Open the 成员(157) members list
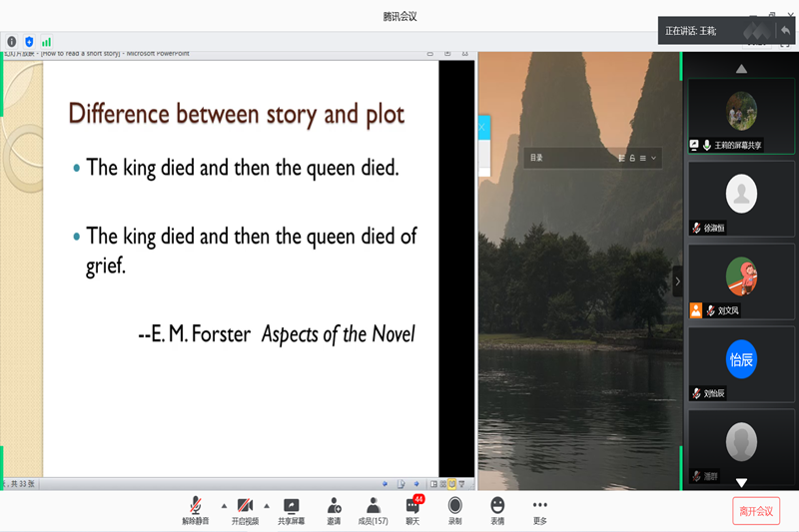The height and width of the screenshot is (532, 799). 373,506
